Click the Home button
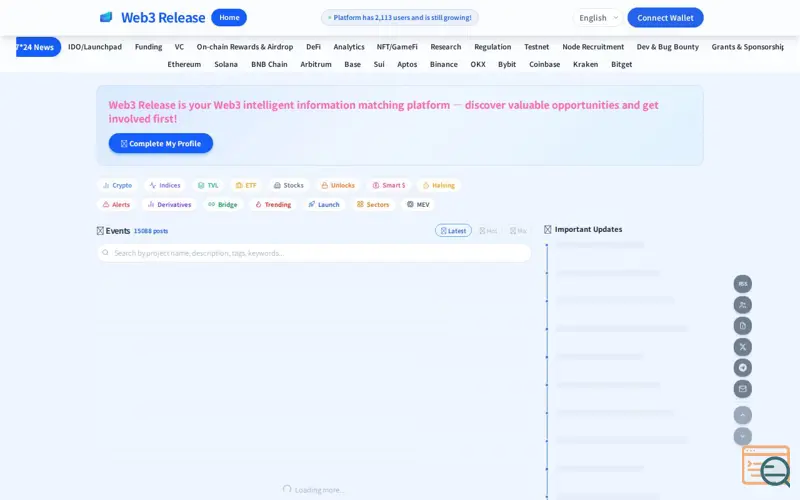Screen dimensions: 800x500 [x=229, y=17]
